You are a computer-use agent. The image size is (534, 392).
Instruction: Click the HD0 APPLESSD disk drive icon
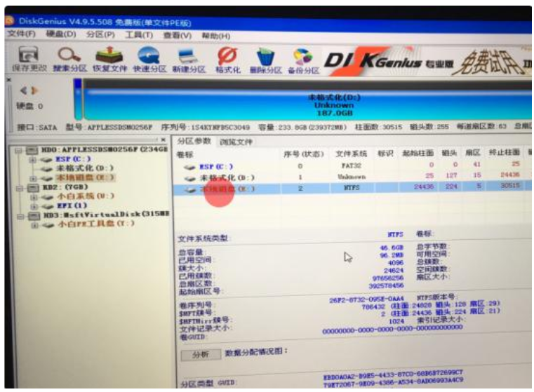(32, 150)
